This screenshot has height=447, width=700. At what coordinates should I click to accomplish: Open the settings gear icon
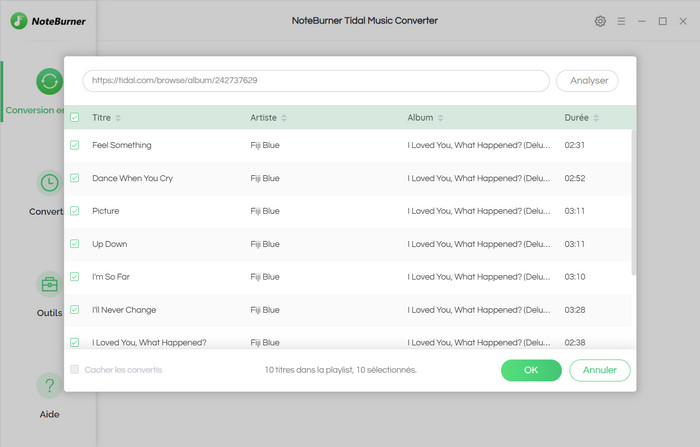click(x=600, y=21)
